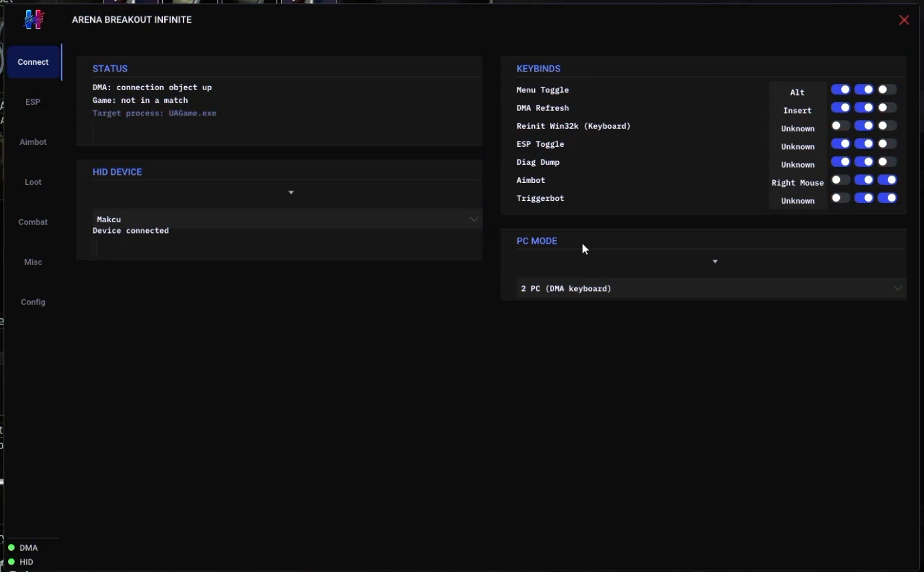Click the small arrow under PC MODE header
The height and width of the screenshot is (572, 924).
tap(715, 262)
